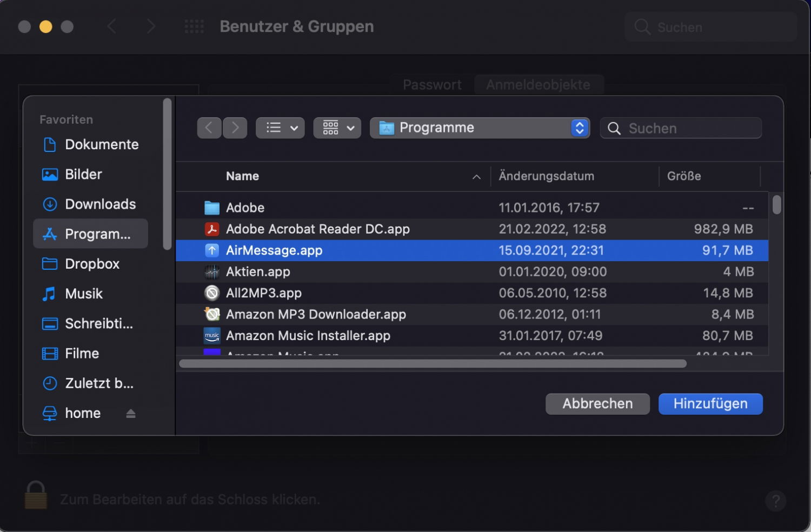The image size is (811, 532).
Task: Select the AirMessage.app icon
Action: [x=212, y=250]
